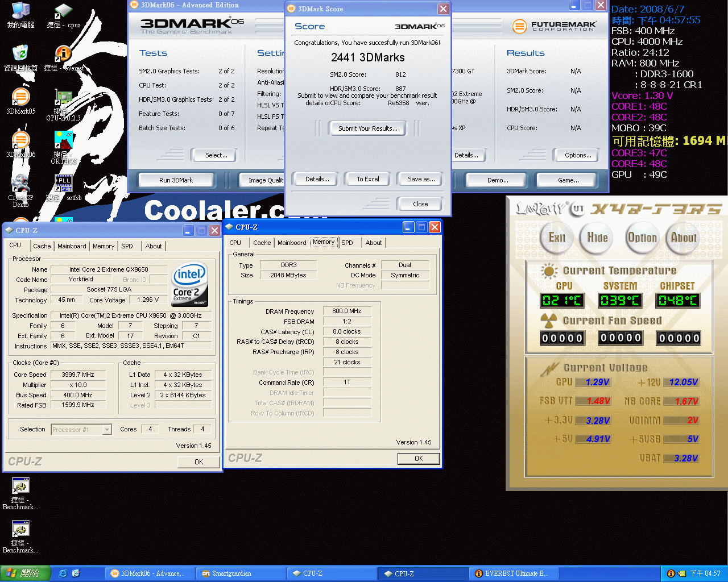Click the Demo... button in 3DMark06
This screenshot has width=728, height=582.
(498, 180)
